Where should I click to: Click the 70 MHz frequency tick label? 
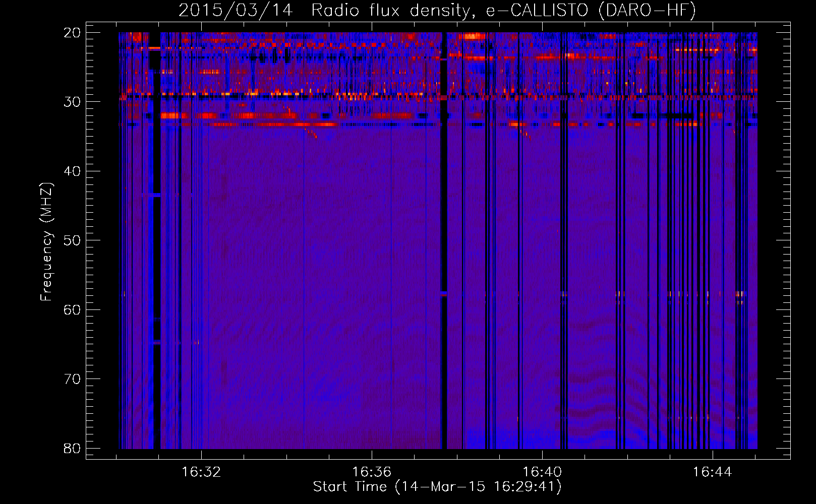(x=73, y=379)
